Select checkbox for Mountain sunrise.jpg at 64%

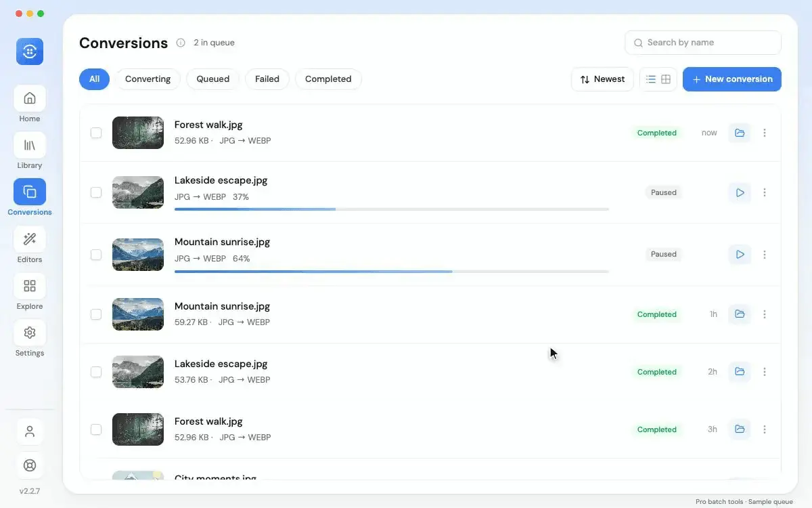click(x=96, y=255)
